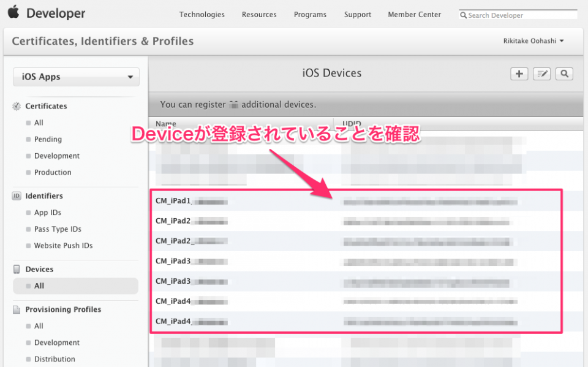Click the Developer home link

point(56,13)
